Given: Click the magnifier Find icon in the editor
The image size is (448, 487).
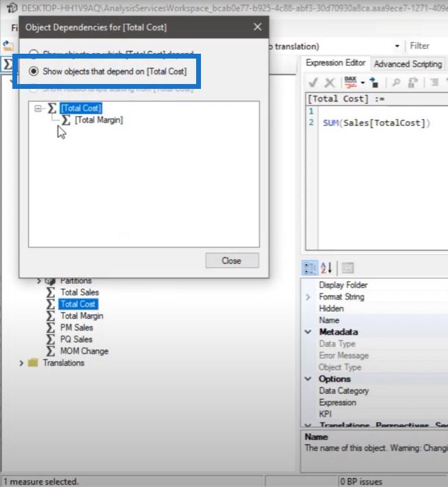Looking at the screenshot, I should point(396,82).
